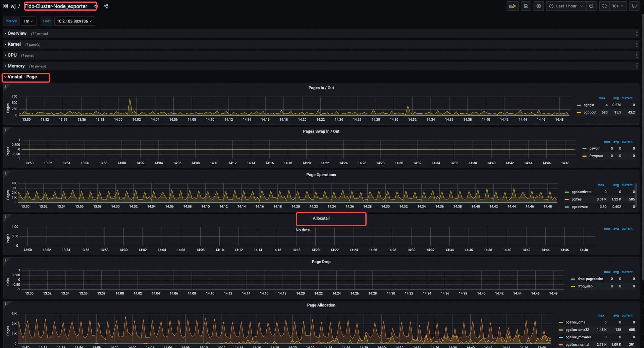This screenshot has height=348, width=644.
Task: Share the dashboard via share icon
Action: (x=106, y=6)
